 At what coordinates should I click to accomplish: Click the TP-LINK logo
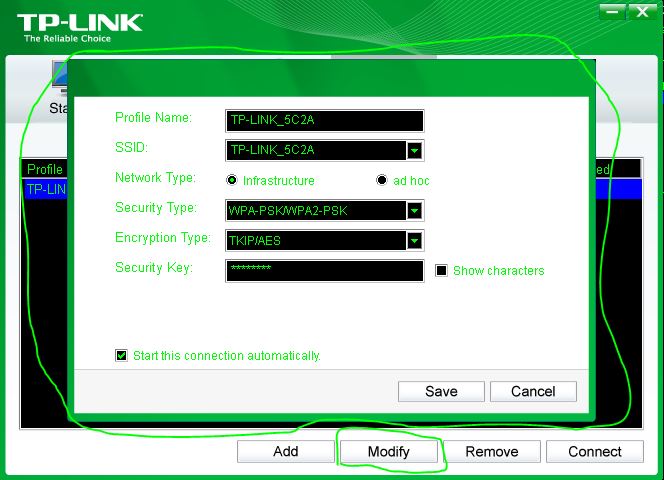point(80,28)
